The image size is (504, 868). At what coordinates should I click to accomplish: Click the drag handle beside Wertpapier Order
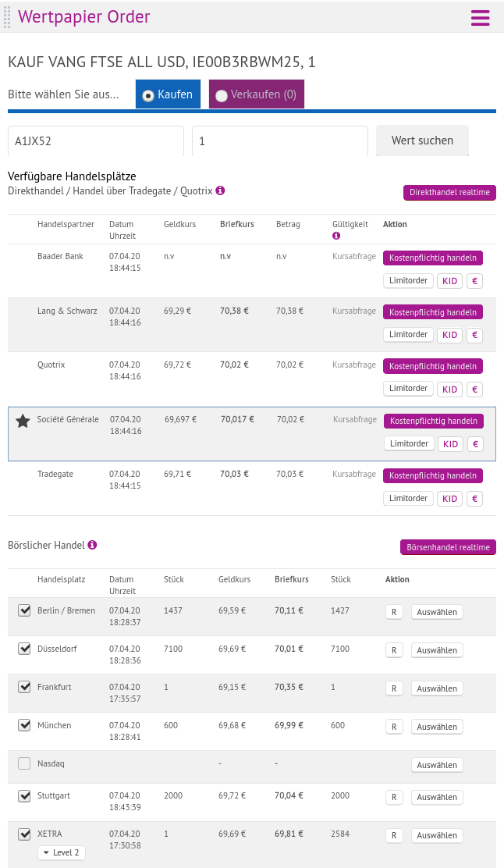point(7,16)
